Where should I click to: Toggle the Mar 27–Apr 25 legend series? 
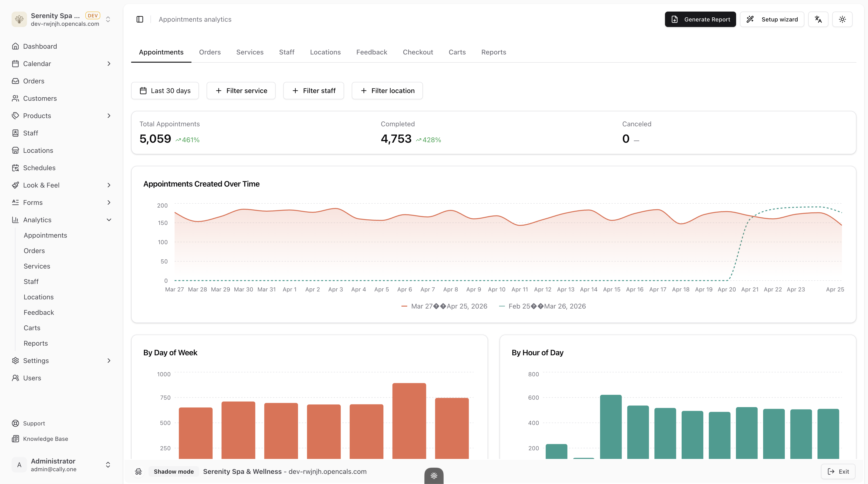coord(444,306)
